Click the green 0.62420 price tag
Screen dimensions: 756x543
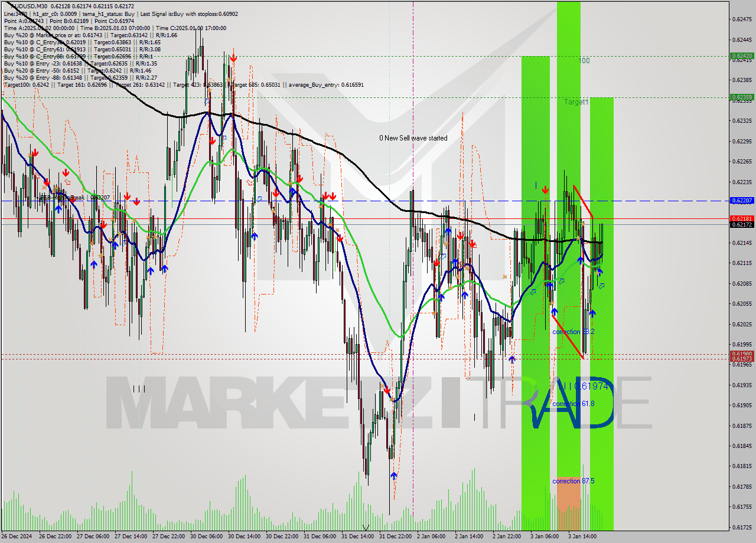(x=742, y=56)
